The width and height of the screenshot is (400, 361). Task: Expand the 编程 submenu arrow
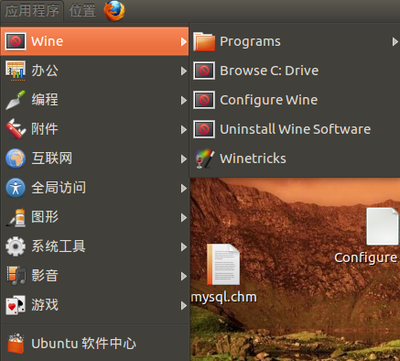183,100
